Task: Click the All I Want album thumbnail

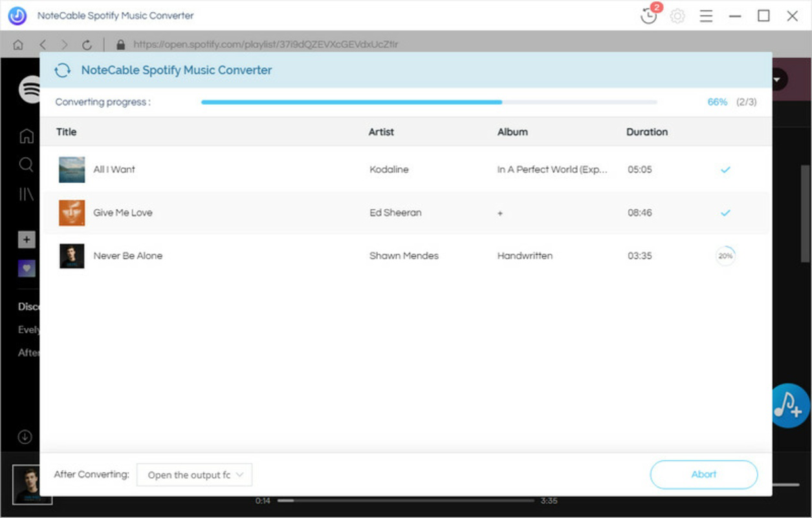Action: point(72,170)
